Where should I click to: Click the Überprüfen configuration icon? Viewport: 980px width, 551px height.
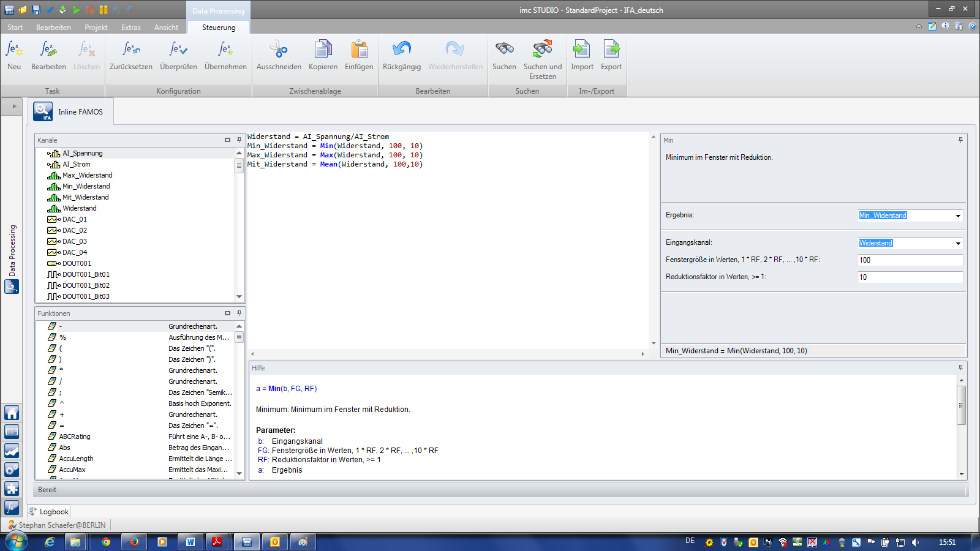tap(178, 50)
